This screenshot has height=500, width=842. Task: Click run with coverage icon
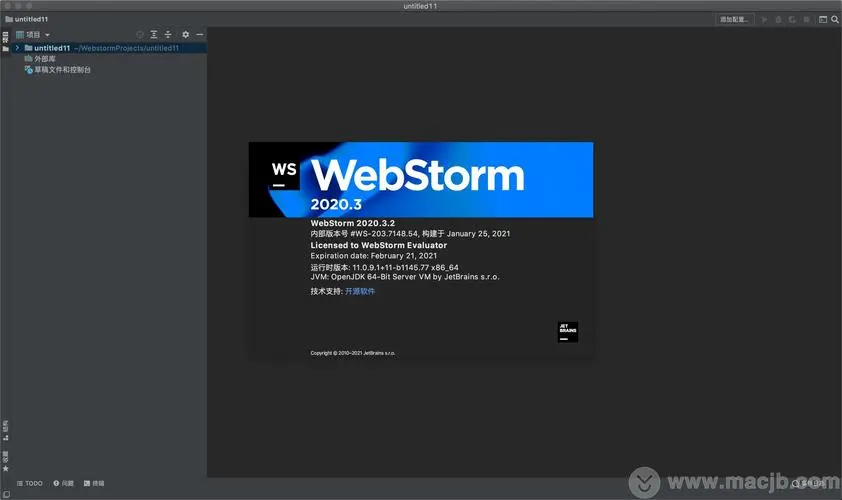792,19
